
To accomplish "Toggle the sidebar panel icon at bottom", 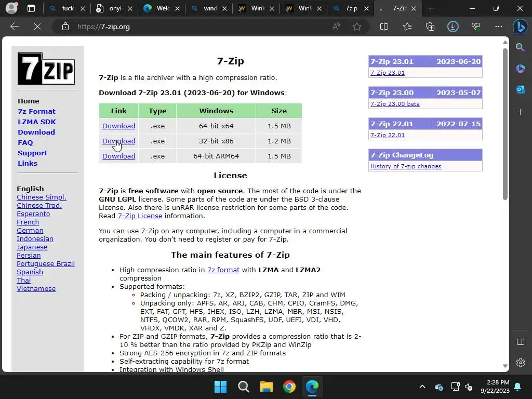I will 520,342.
